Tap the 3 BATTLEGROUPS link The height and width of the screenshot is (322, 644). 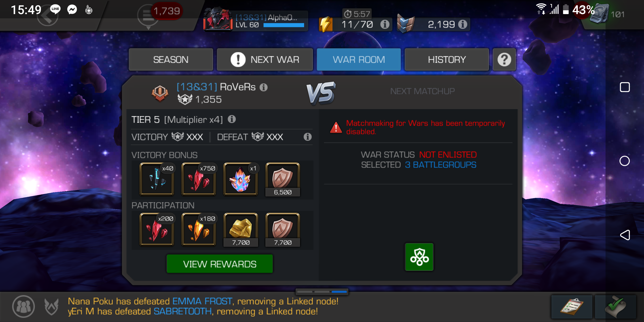tap(441, 165)
